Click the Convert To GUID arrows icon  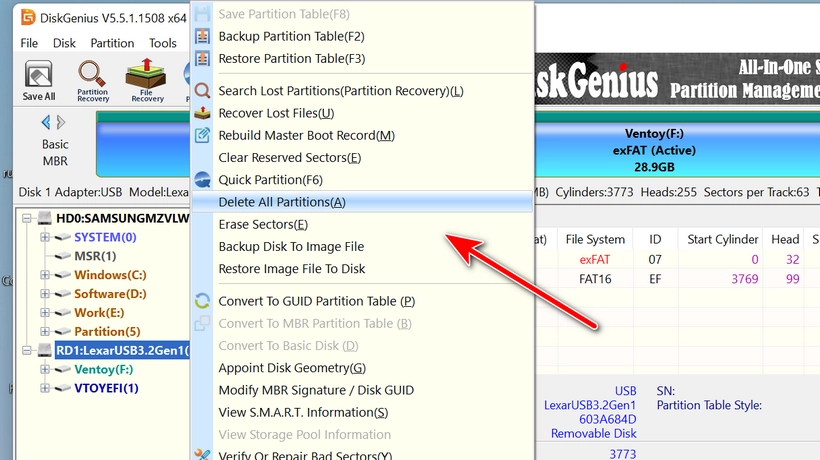(202, 301)
